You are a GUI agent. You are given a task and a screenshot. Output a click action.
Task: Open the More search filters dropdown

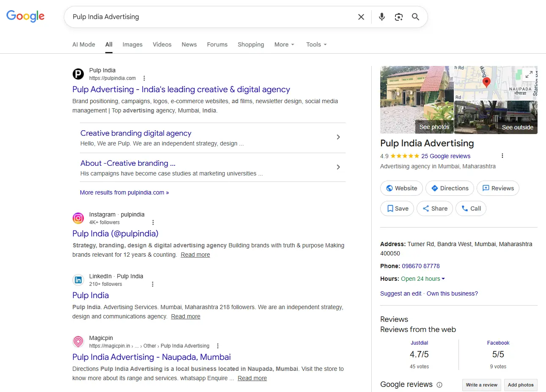point(284,44)
